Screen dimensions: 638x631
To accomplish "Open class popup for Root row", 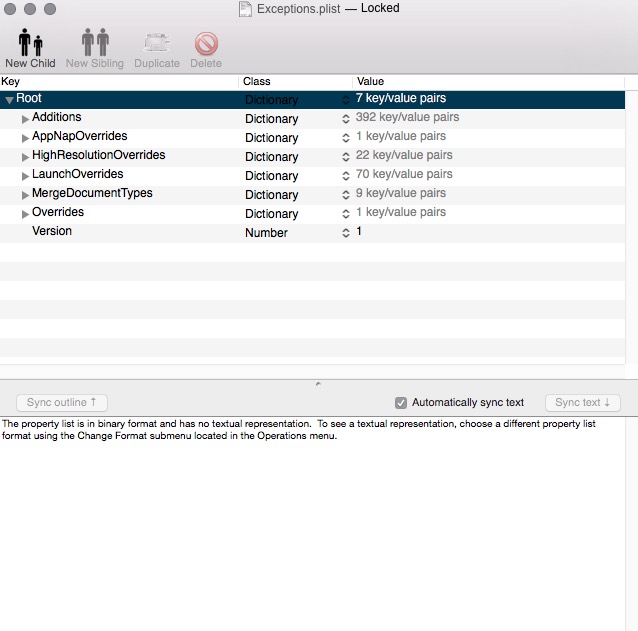I will [345, 100].
